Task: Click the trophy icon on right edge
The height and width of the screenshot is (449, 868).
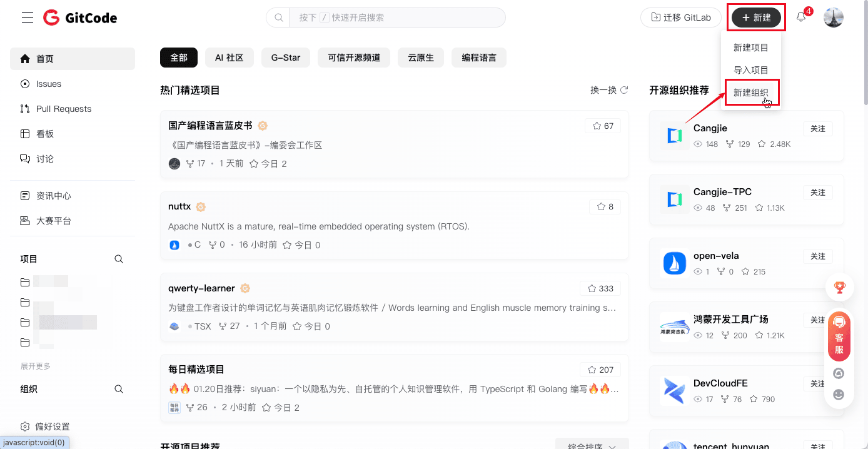Action: coord(839,288)
